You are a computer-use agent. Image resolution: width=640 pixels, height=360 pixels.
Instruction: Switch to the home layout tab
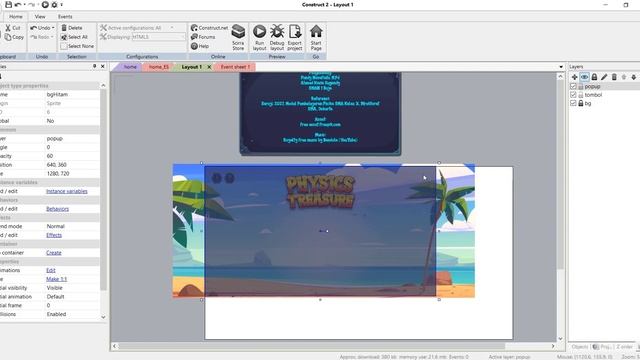click(130, 67)
